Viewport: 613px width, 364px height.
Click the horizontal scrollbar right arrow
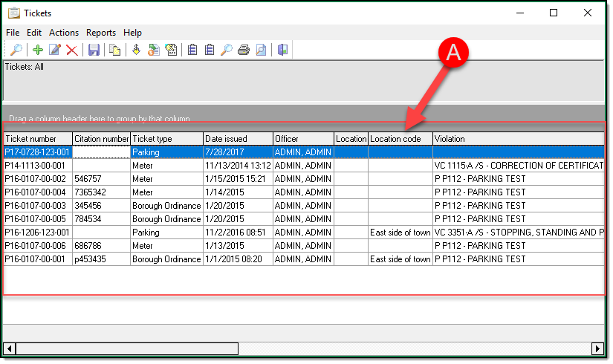click(597, 348)
